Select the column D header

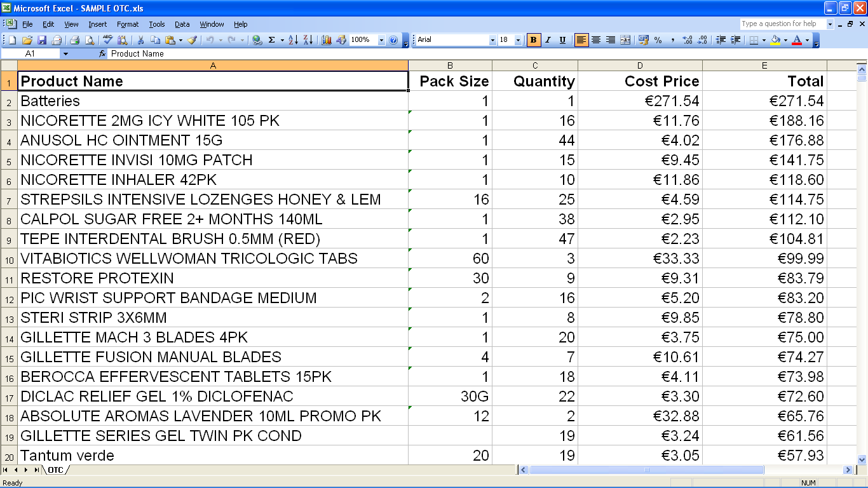click(x=640, y=65)
